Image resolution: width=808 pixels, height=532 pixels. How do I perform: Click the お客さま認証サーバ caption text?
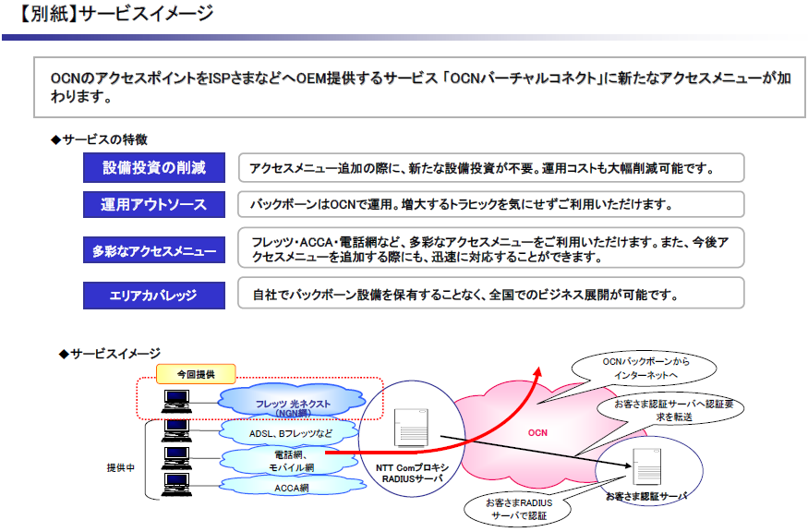click(x=646, y=496)
